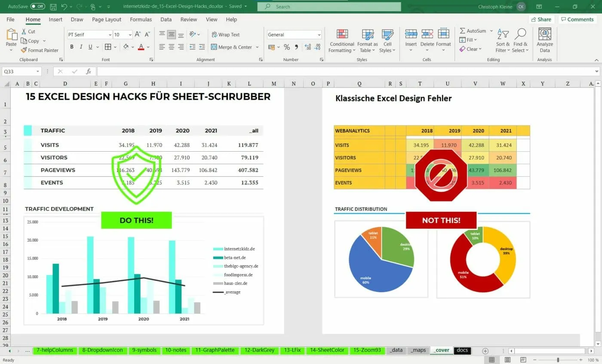The height and width of the screenshot is (364, 602).
Task: Select the Format Painter tool
Action: tap(40, 50)
